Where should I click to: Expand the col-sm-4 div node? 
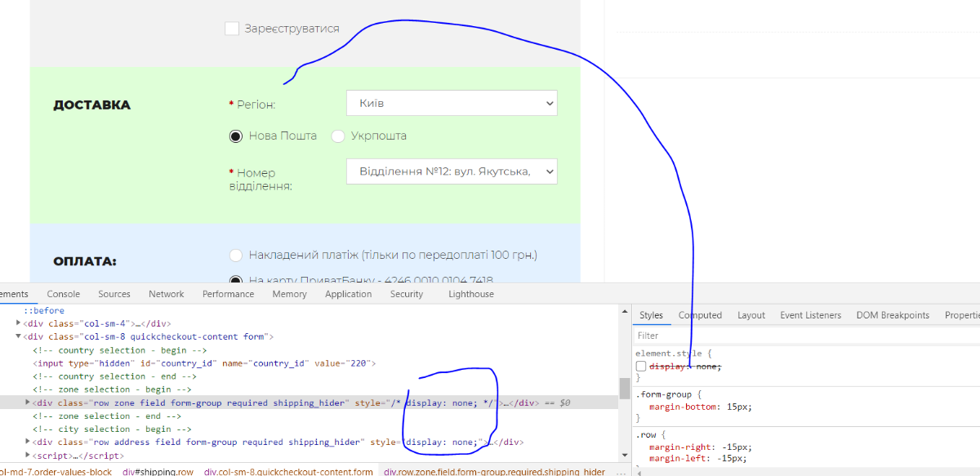pos(18,324)
